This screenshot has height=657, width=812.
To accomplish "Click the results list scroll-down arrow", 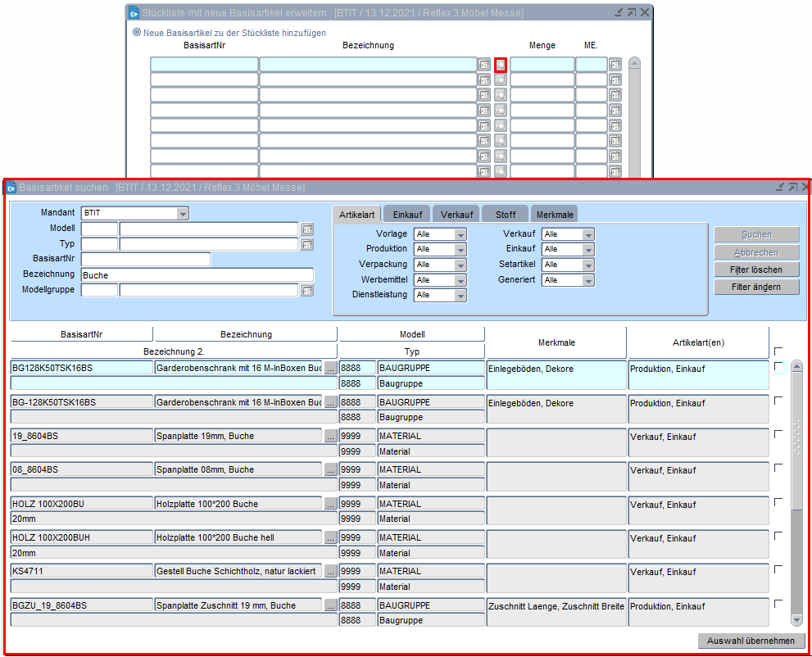I will tap(796, 620).
